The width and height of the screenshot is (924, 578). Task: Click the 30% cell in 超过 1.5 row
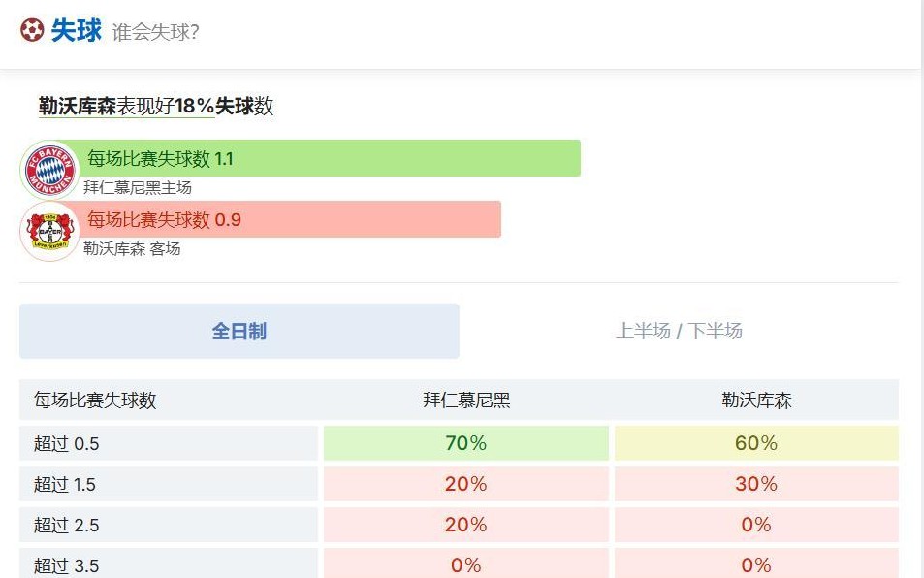coord(756,484)
